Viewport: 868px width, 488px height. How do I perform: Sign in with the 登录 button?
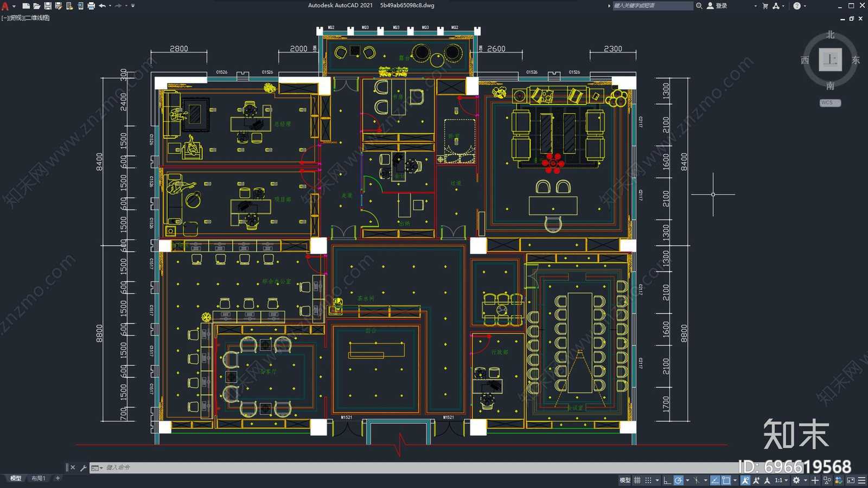(717, 5)
